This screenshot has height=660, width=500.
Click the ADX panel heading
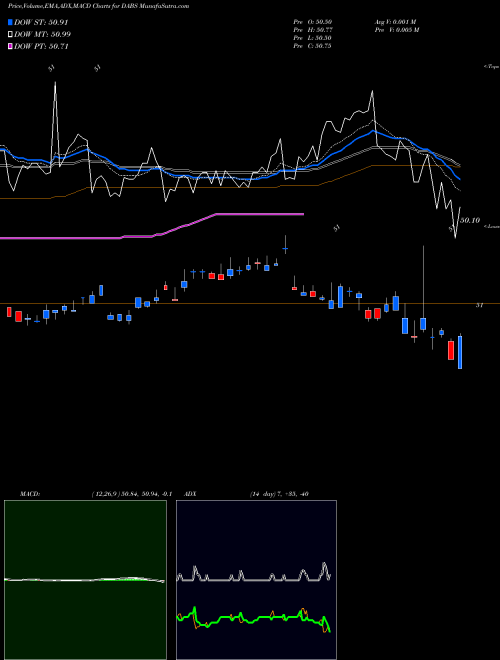[190, 494]
